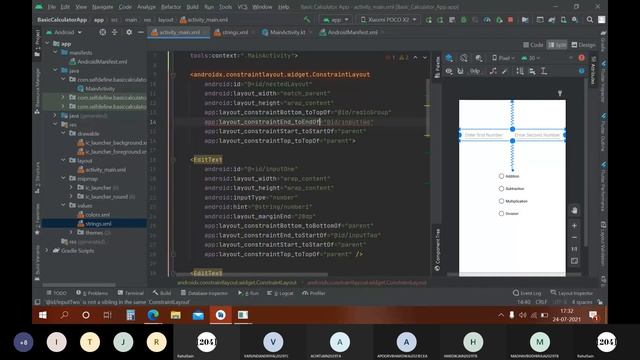Click the magnet autoconnect icon in designer

(x=460, y=71)
